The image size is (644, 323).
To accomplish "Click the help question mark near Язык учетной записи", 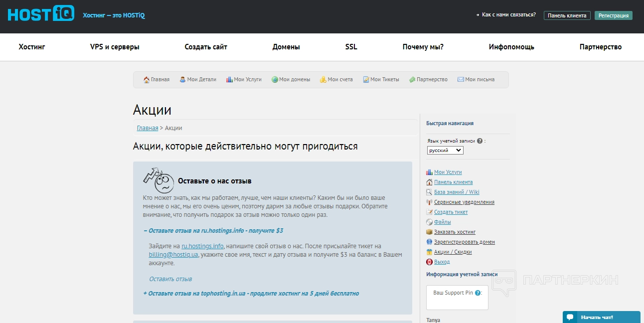I will coord(480,141).
